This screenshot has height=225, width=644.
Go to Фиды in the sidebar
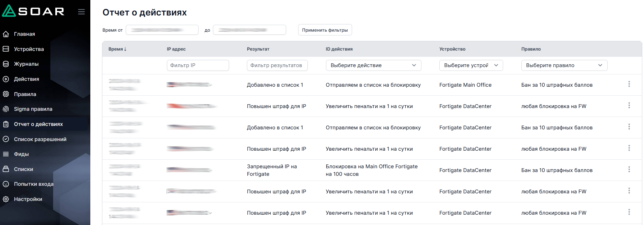[21, 154]
